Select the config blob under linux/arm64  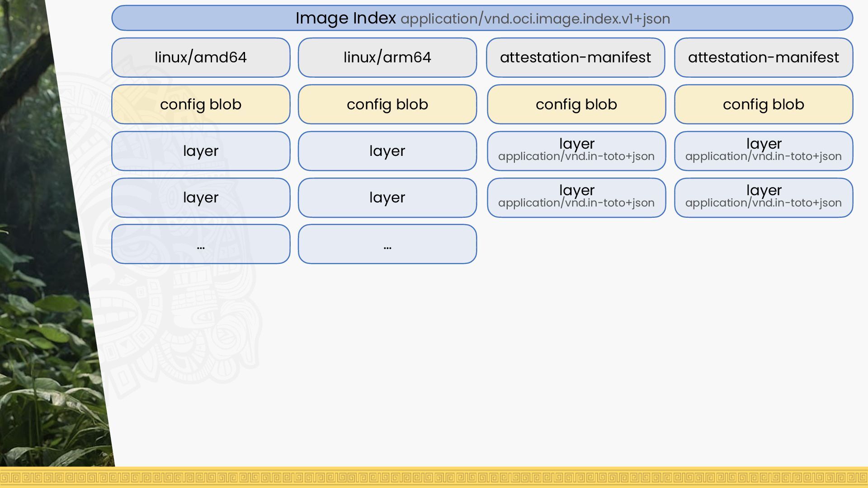pyautogui.click(x=387, y=104)
